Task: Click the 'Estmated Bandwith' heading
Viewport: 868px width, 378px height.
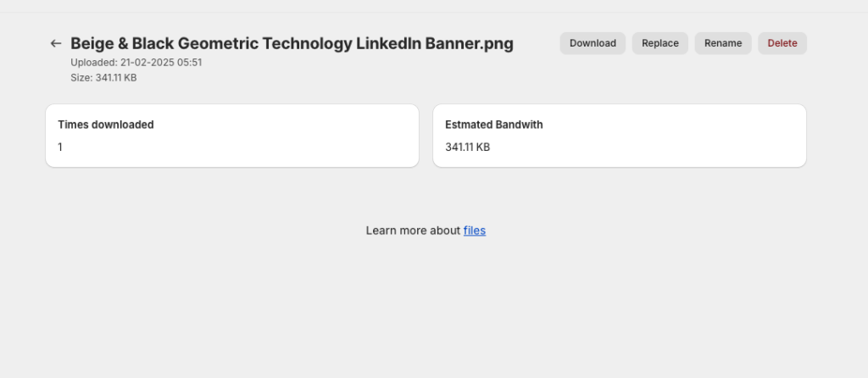Action: (494, 125)
